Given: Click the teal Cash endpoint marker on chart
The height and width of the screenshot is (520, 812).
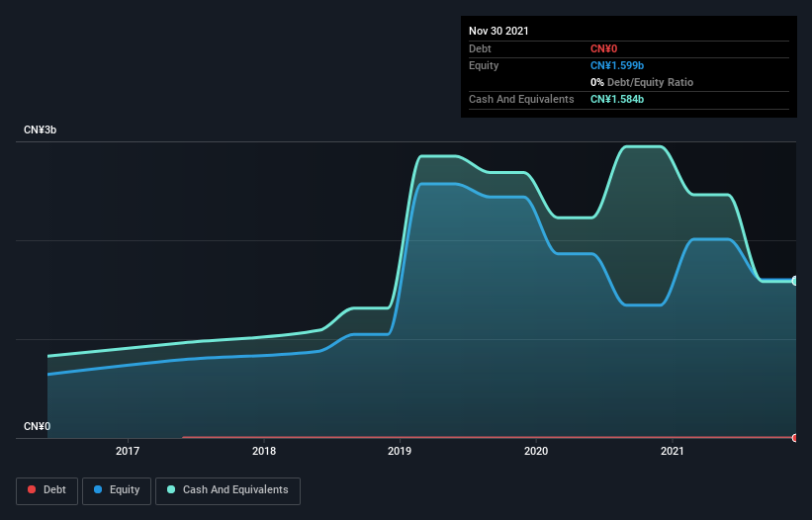Looking at the screenshot, I should click(x=795, y=281).
